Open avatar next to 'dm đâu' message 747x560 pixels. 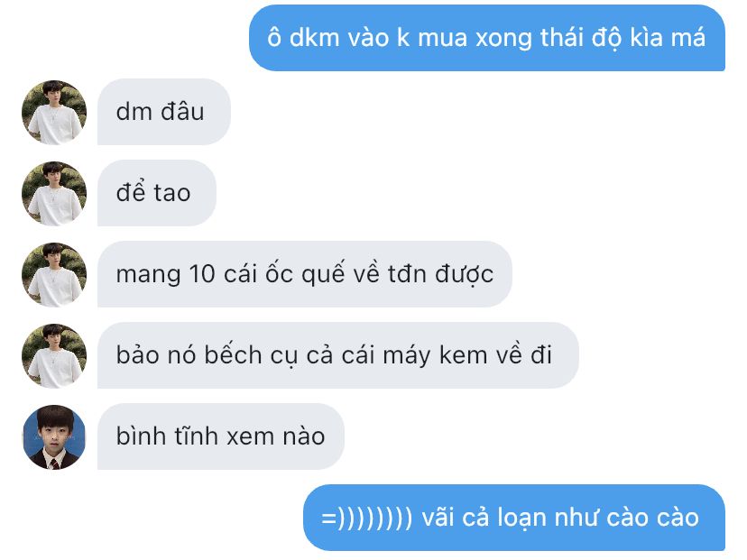[54, 113]
